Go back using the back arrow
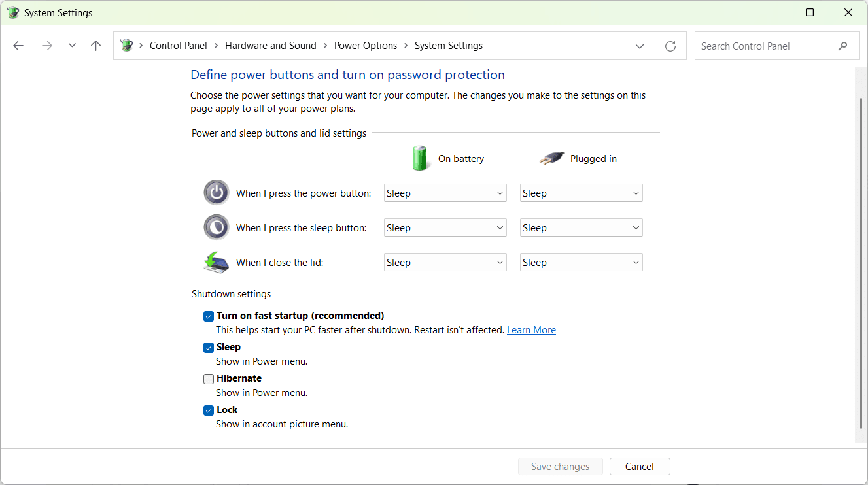This screenshot has width=868, height=485. point(18,46)
